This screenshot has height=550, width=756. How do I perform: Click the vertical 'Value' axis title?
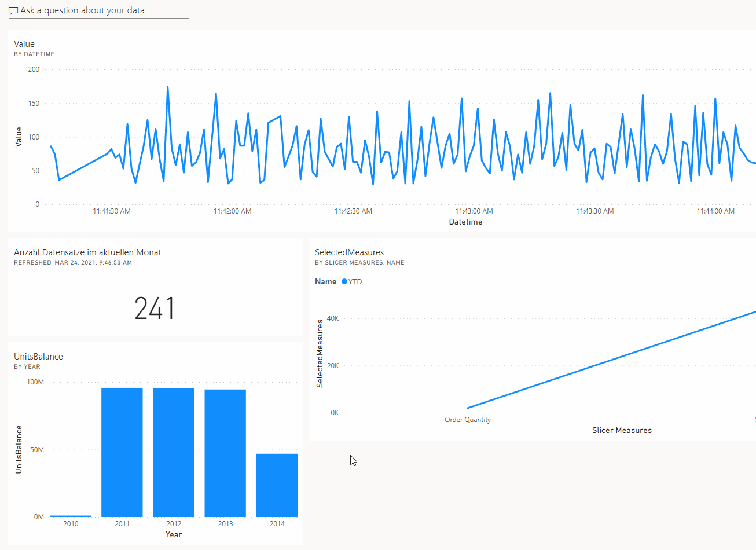tap(19, 137)
